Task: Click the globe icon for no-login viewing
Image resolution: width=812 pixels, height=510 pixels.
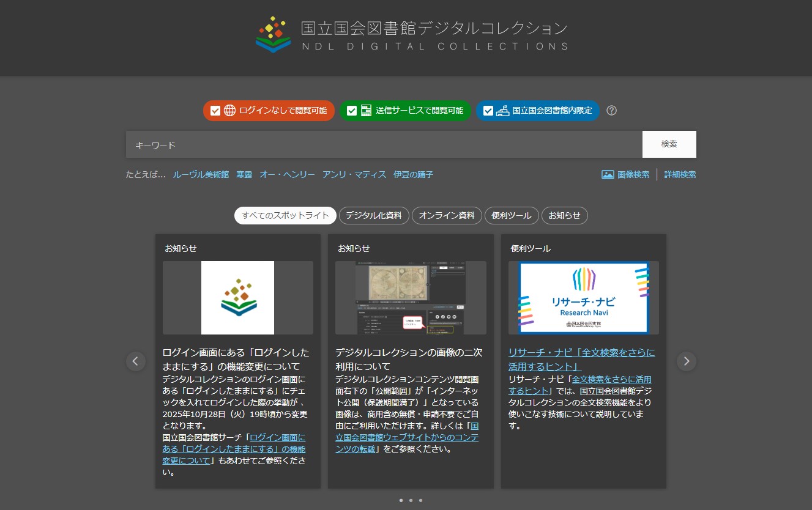Action: pos(229,111)
